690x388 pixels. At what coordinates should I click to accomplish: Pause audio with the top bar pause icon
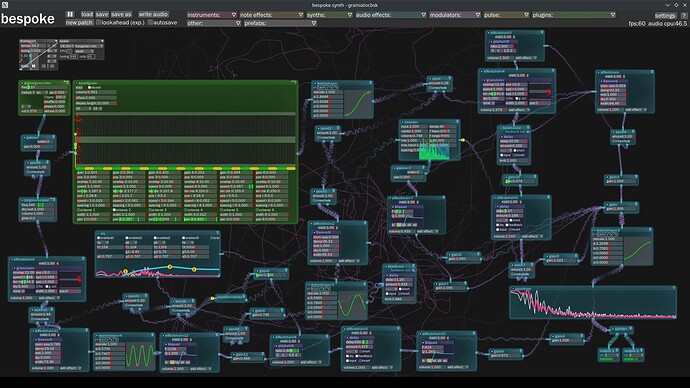(x=70, y=15)
